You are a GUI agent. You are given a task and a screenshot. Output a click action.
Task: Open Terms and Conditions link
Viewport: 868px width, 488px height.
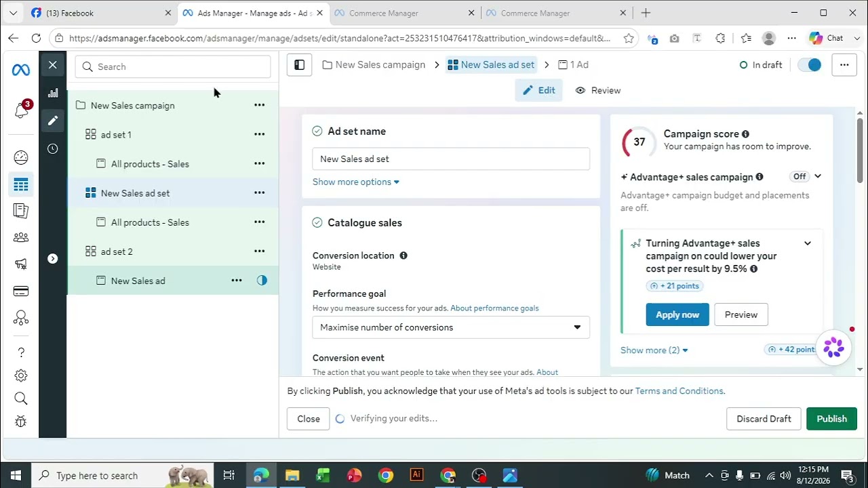[679, 391]
